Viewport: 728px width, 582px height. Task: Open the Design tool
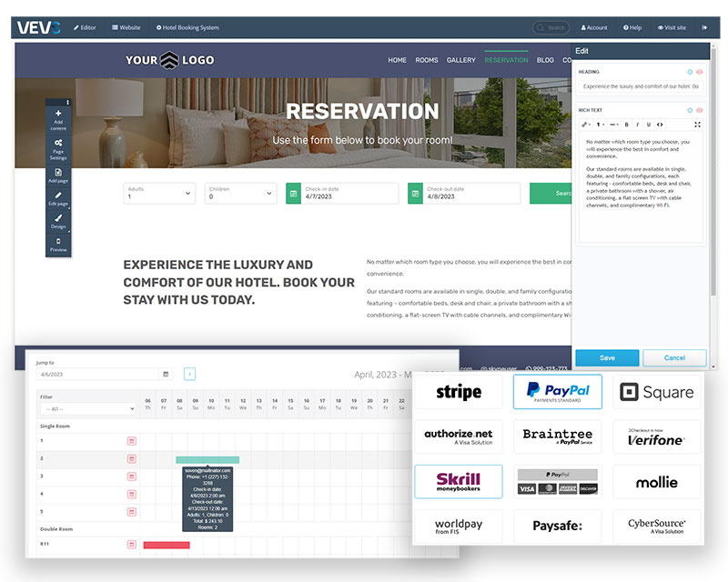[58, 221]
